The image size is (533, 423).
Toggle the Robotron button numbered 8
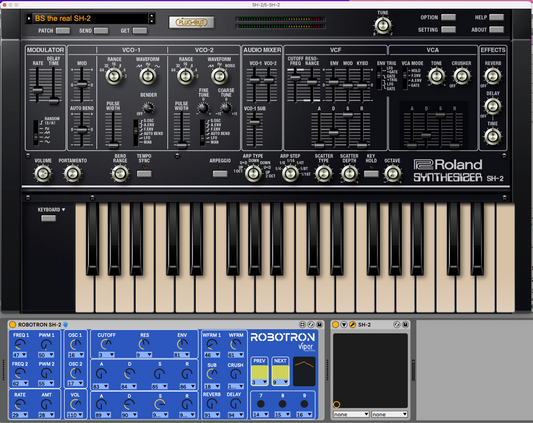[x=282, y=404]
